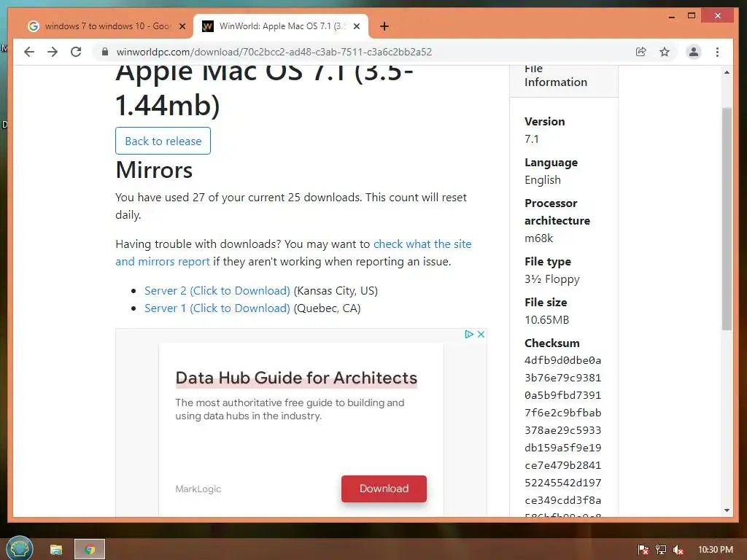The image size is (747, 560).
Task: Click the address bar URL
Action: click(274, 52)
